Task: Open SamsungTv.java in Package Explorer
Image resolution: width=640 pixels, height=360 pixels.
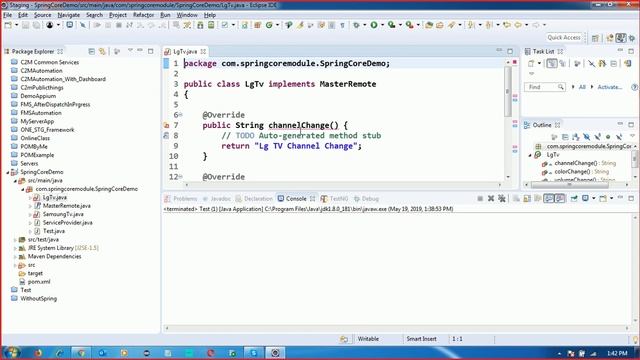Action: (x=63, y=214)
